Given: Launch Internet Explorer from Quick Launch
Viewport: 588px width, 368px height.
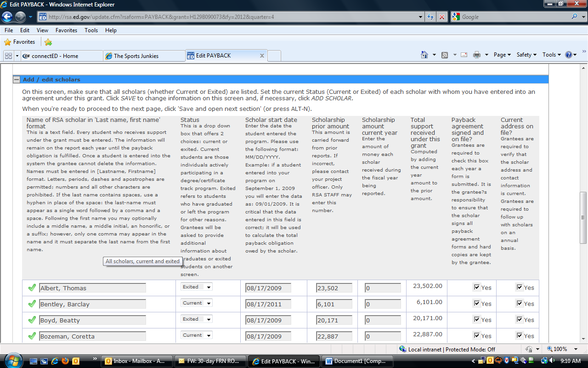Looking at the screenshot, I should tap(55, 361).
